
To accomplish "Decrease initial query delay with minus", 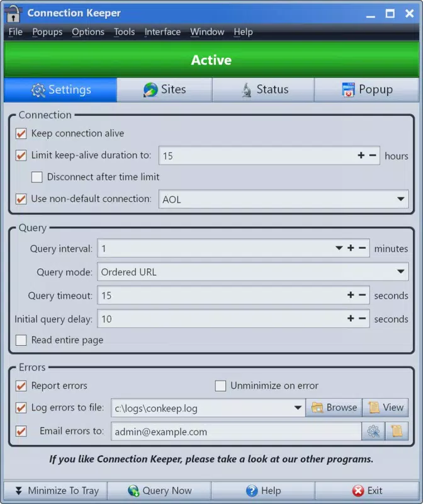I will pyautogui.click(x=363, y=318).
